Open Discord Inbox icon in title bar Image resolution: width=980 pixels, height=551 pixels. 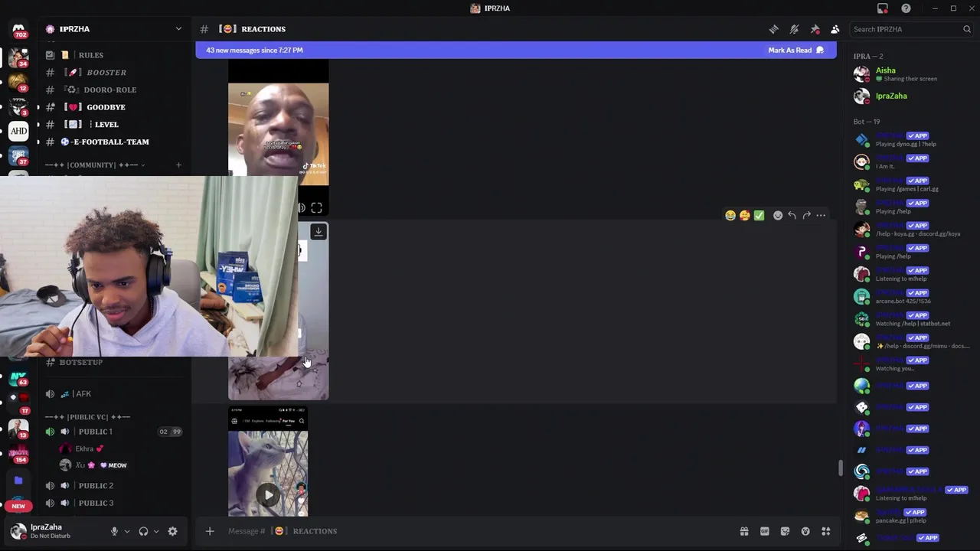(883, 8)
